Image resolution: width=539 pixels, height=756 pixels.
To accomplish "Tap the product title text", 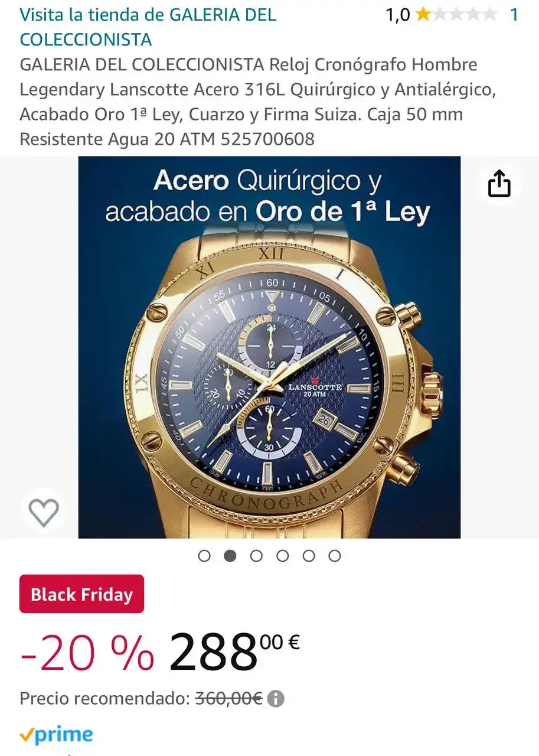I will click(x=248, y=102).
